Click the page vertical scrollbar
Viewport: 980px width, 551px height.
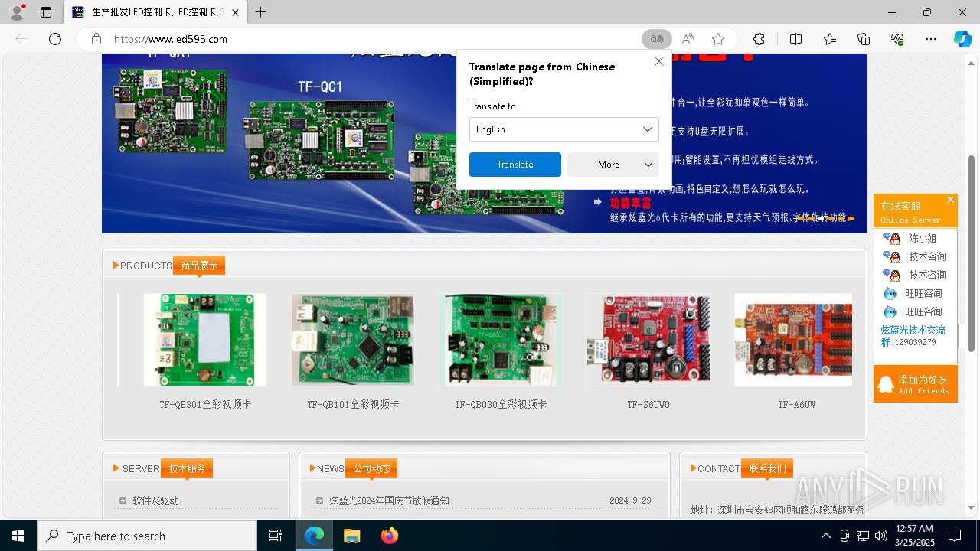coord(972,253)
